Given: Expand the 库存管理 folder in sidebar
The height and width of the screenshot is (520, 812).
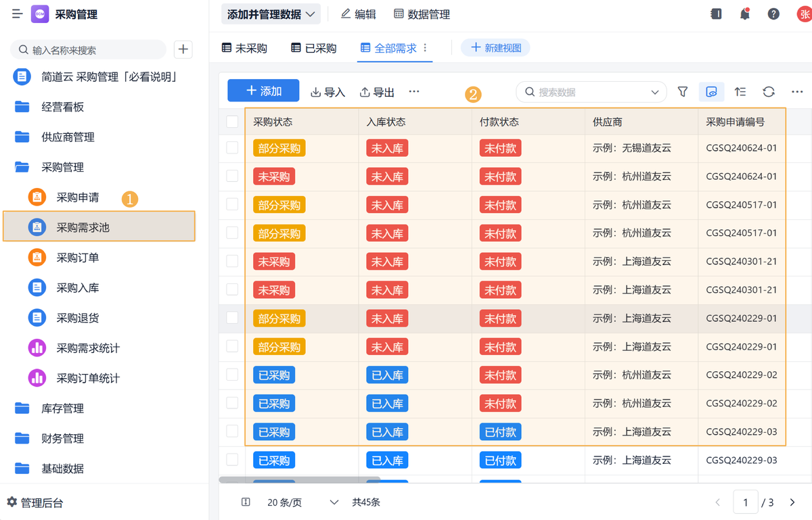Looking at the screenshot, I should (62, 408).
